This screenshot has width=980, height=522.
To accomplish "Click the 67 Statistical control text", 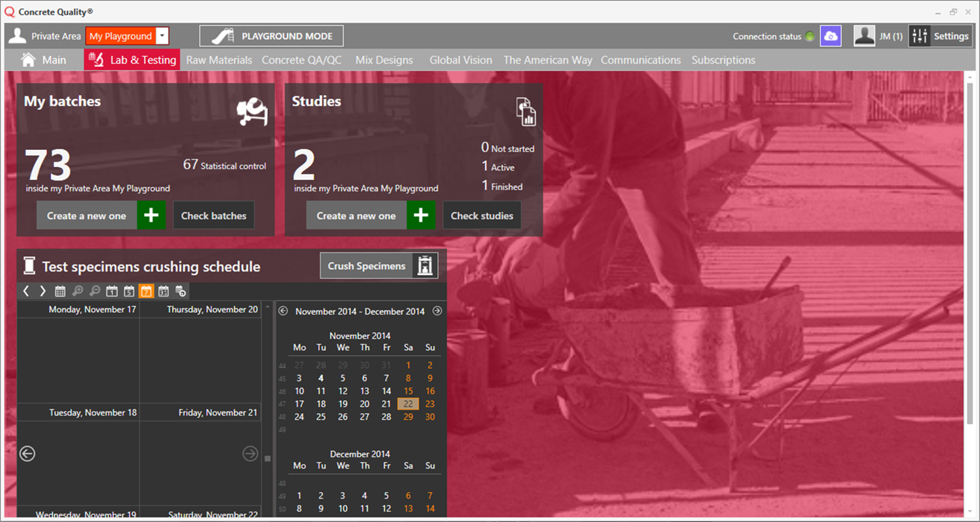I will (225, 166).
